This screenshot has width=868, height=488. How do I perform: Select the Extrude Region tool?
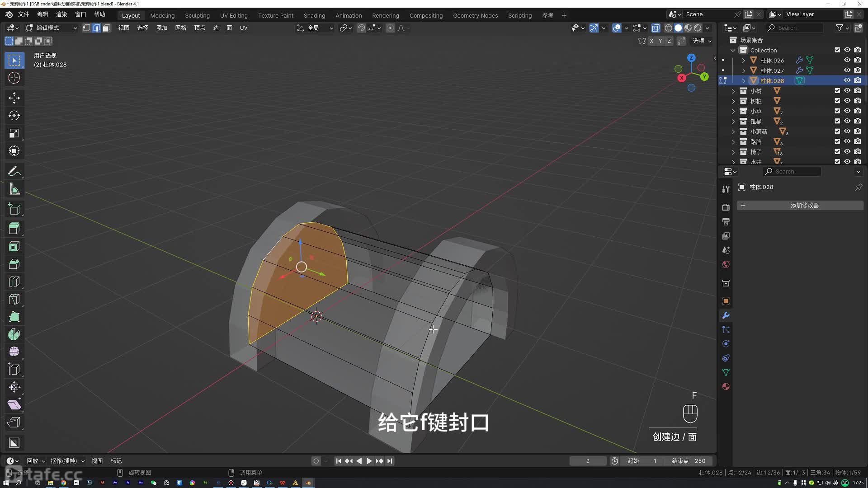pyautogui.click(x=14, y=229)
